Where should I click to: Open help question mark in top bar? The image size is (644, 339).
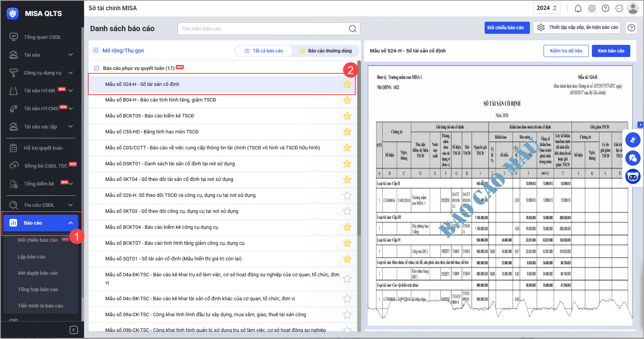pos(606,8)
